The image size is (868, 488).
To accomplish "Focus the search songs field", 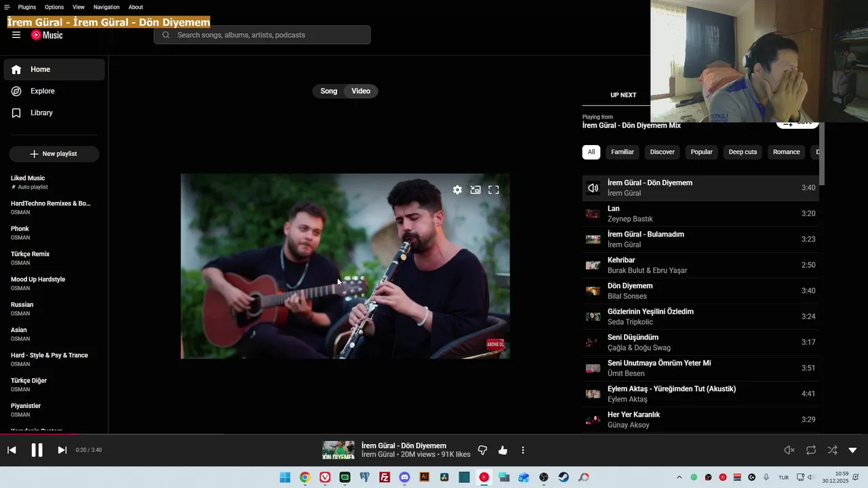I will tap(262, 35).
